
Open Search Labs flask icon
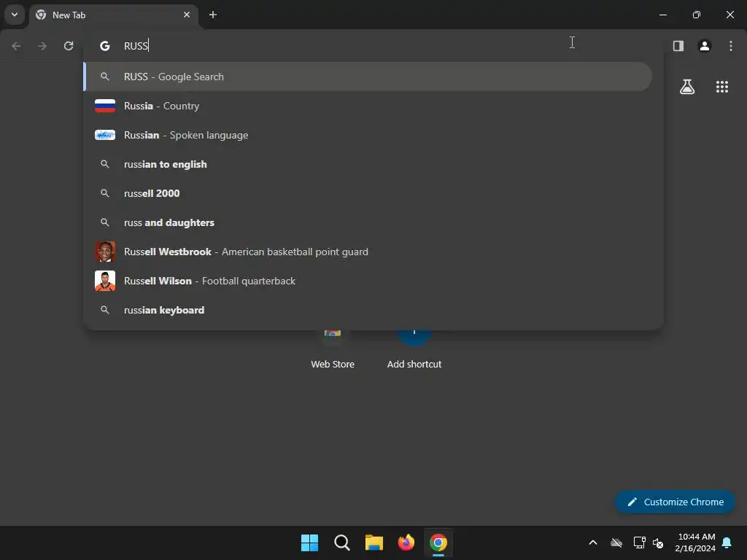pyautogui.click(x=687, y=87)
